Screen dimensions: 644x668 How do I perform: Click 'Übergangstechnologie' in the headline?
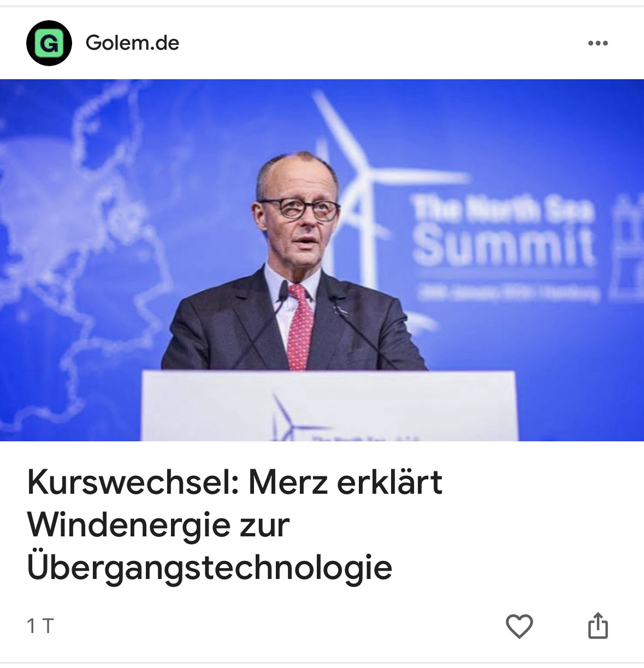pyautogui.click(x=210, y=567)
